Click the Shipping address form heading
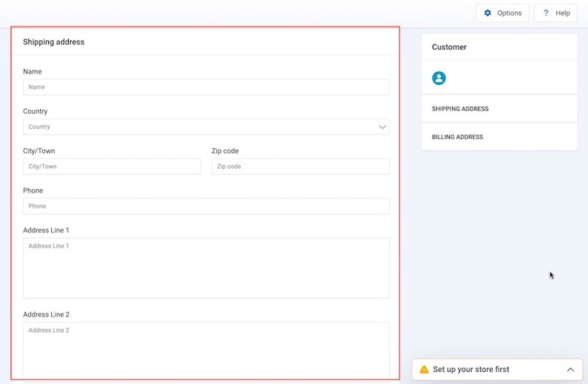This screenshot has width=588, height=384. click(x=54, y=42)
